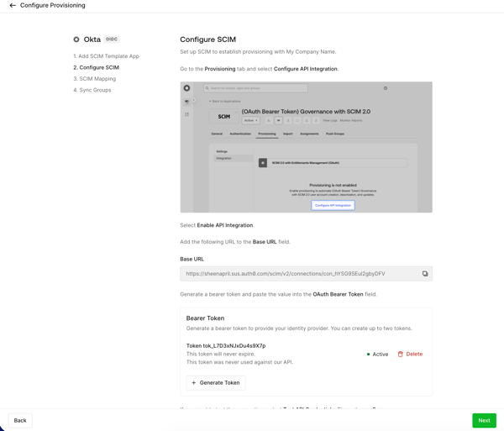Viewport: 504px width, 431px height.
Task: Click the back arrow beside Configure Provisioning
Action: [x=13, y=6]
